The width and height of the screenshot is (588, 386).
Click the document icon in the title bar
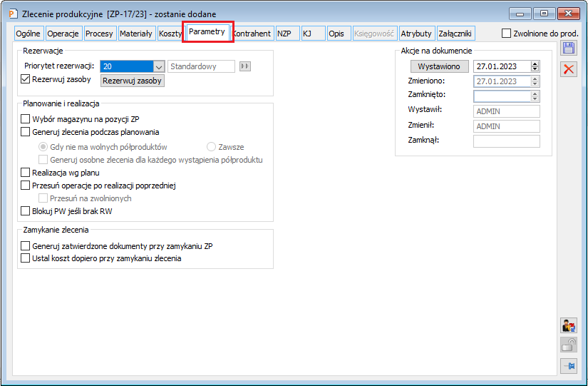[x=13, y=14]
